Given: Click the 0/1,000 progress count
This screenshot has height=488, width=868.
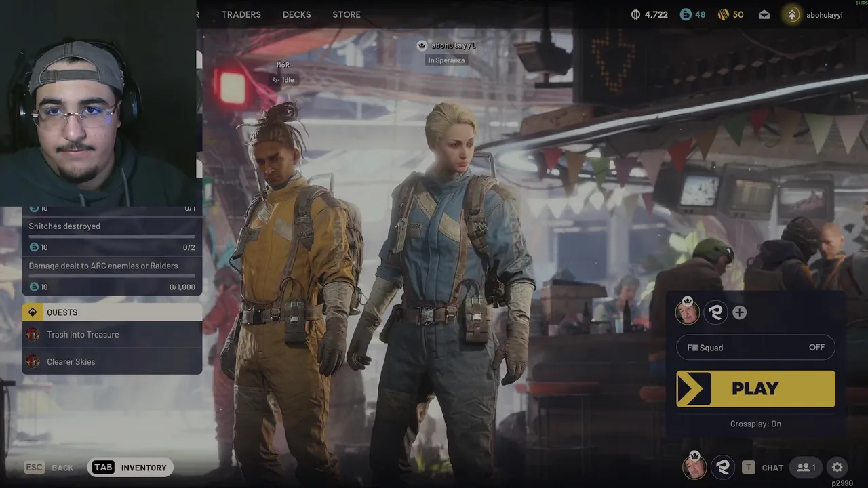Looking at the screenshot, I should click(182, 287).
